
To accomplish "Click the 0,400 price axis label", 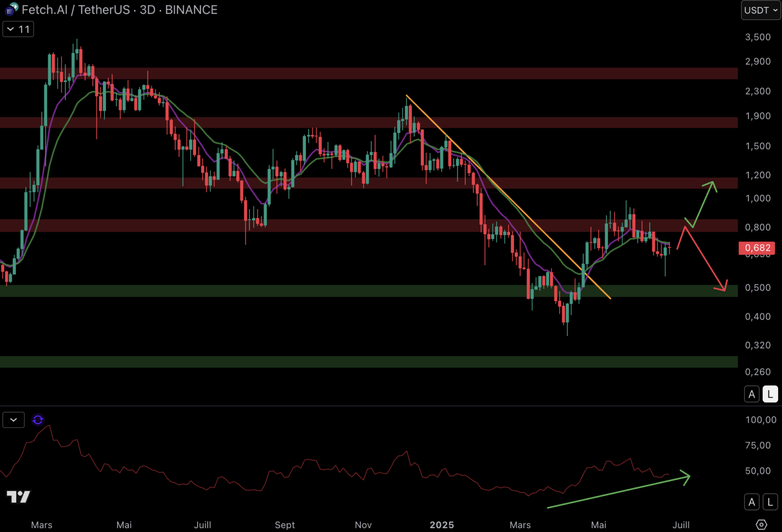I will [758, 316].
